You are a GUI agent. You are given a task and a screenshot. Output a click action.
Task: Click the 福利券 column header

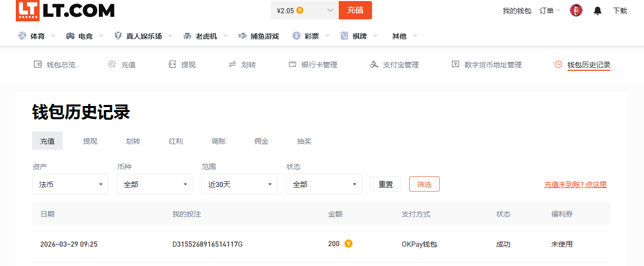pos(562,214)
